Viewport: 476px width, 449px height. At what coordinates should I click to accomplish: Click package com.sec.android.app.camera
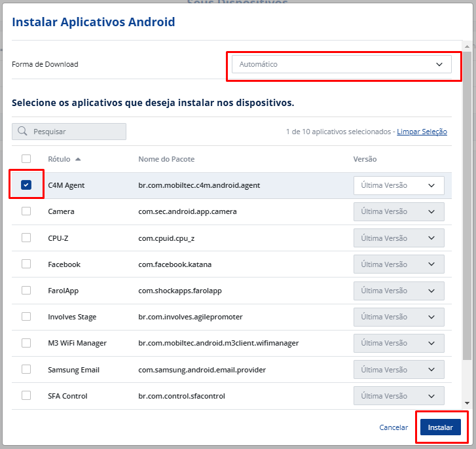pyautogui.click(x=187, y=211)
